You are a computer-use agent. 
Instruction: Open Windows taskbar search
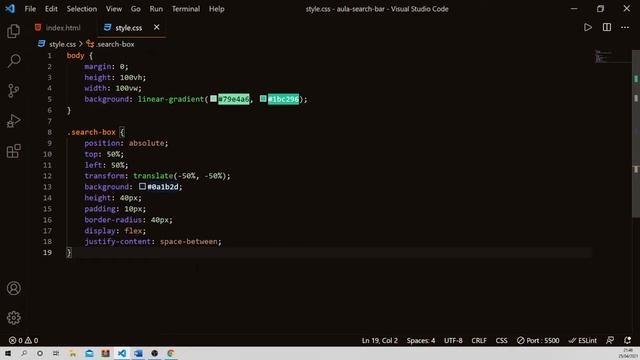(x=24, y=353)
